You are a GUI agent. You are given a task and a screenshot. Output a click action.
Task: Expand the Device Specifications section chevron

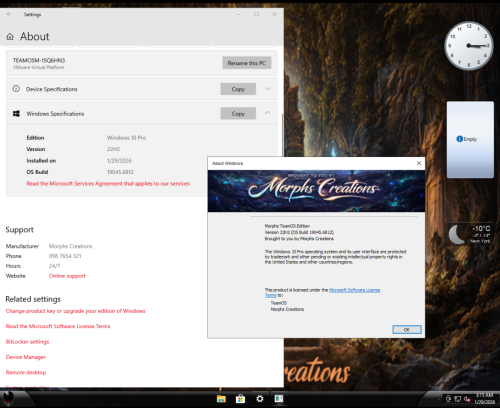268,89
